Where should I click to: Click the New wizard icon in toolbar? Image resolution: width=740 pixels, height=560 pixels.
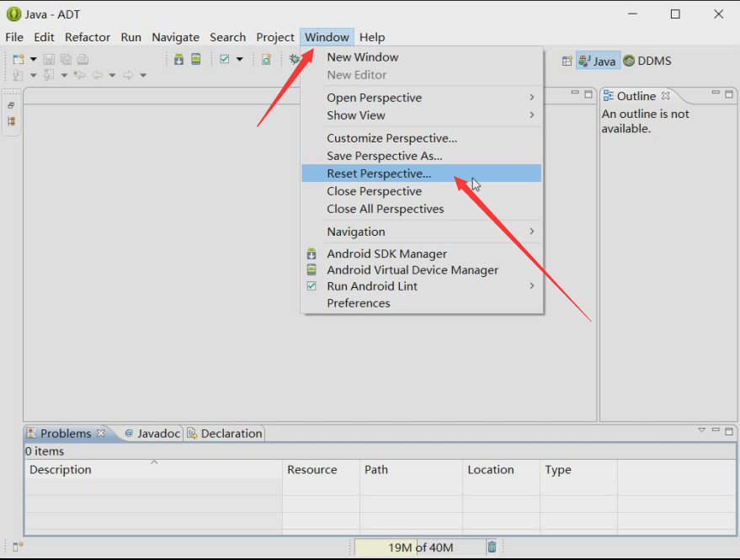click(x=19, y=60)
